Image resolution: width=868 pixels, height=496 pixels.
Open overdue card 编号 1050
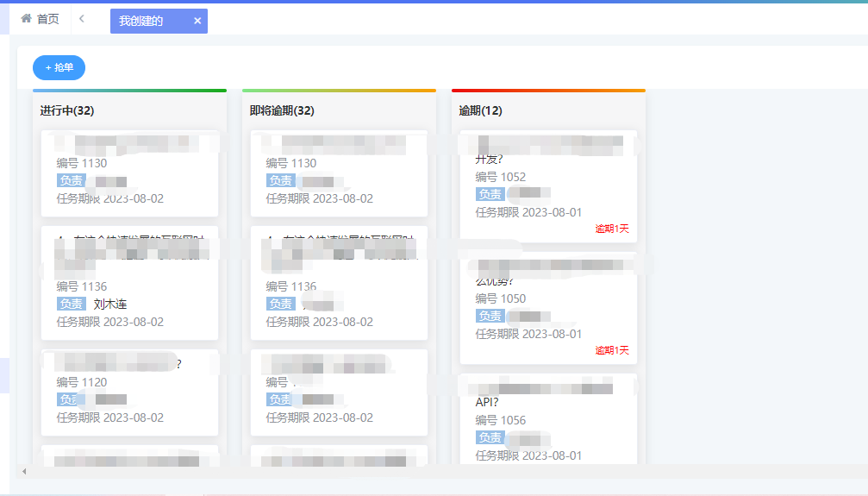point(548,308)
